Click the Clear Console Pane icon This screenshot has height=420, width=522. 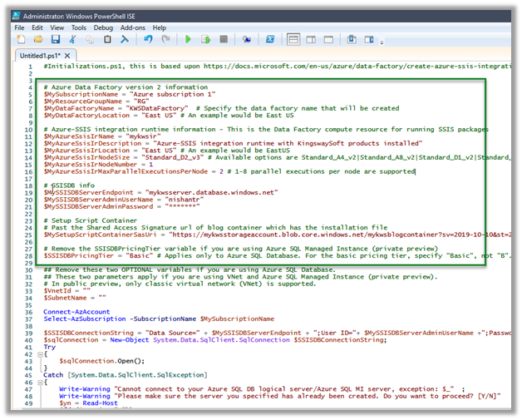pyautogui.click(x=124, y=39)
